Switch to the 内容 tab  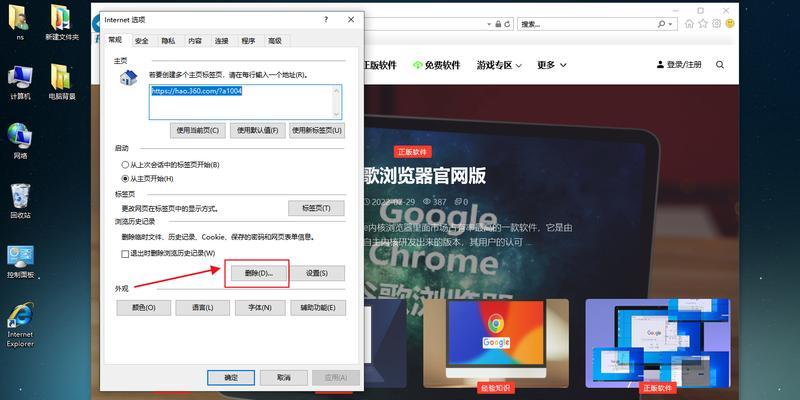(x=195, y=41)
